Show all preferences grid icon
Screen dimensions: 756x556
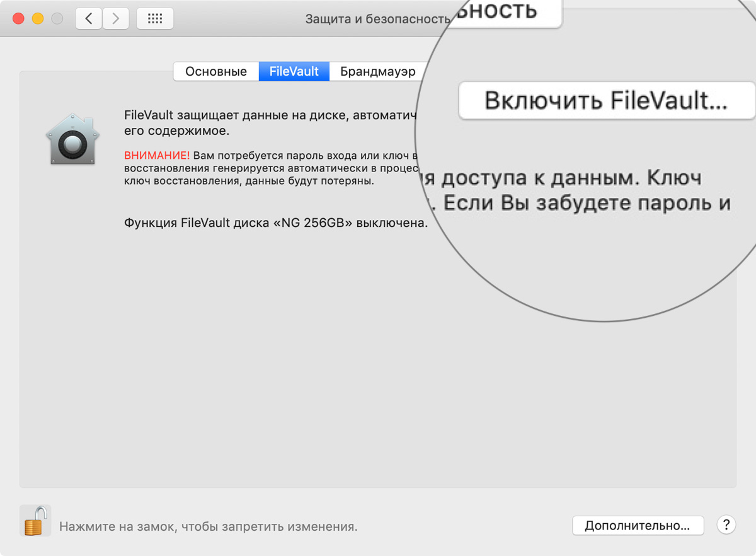coord(155,19)
